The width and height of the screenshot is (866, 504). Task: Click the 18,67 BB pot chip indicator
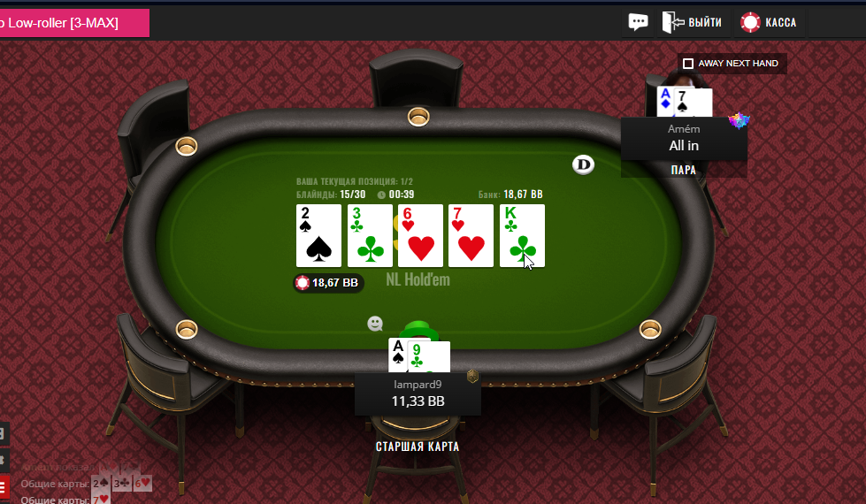click(328, 283)
